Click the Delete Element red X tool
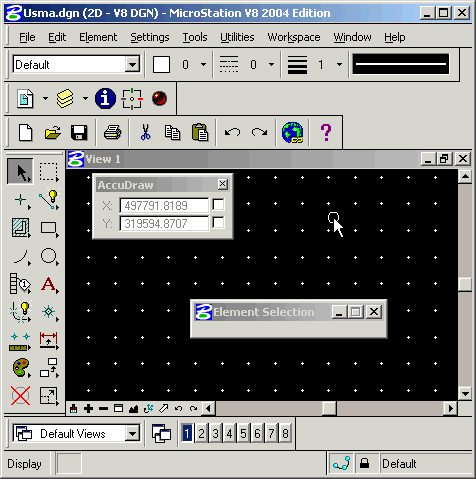The width and height of the screenshot is (476, 479). click(20, 396)
